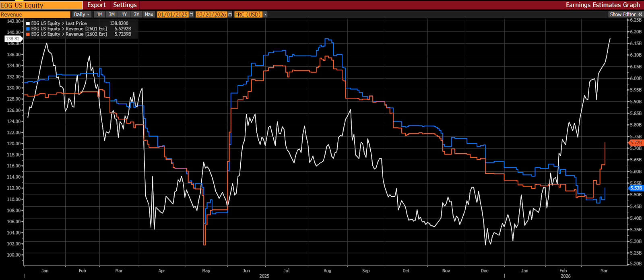Screen dimensions: 644x280
Task: Open the start date calendar picker
Action: (191, 14)
